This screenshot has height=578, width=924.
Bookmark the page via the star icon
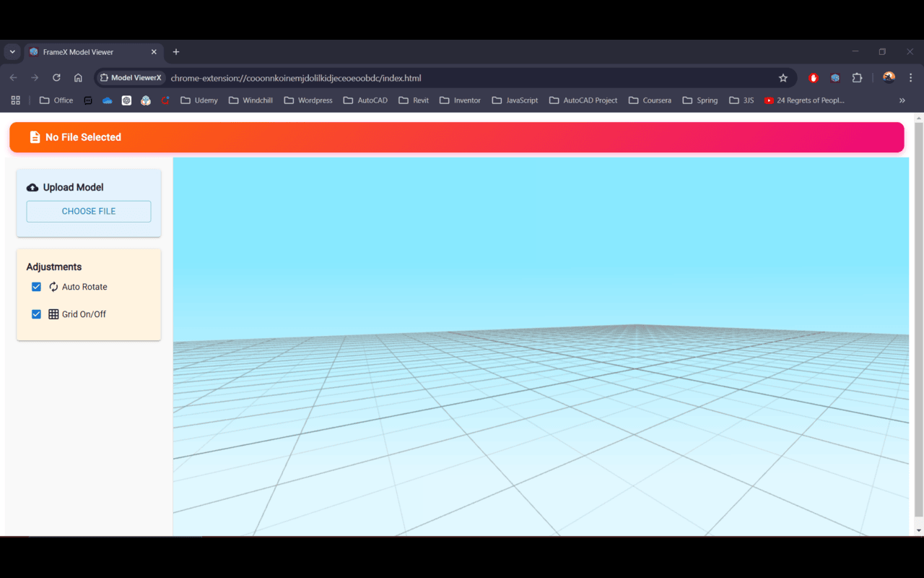[x=783, y=77]
